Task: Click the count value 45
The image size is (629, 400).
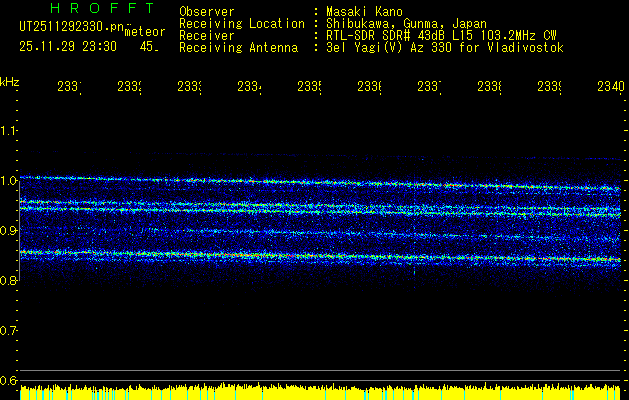Action: pyautogui.click(x=148, y=47)
